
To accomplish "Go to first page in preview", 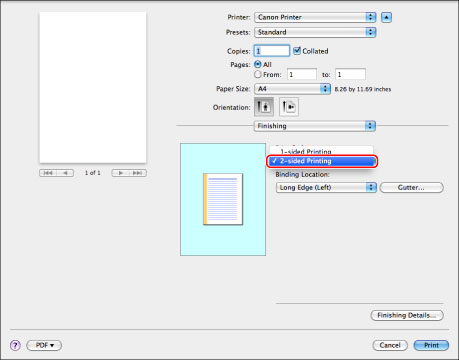I will (x=48, y=173).
